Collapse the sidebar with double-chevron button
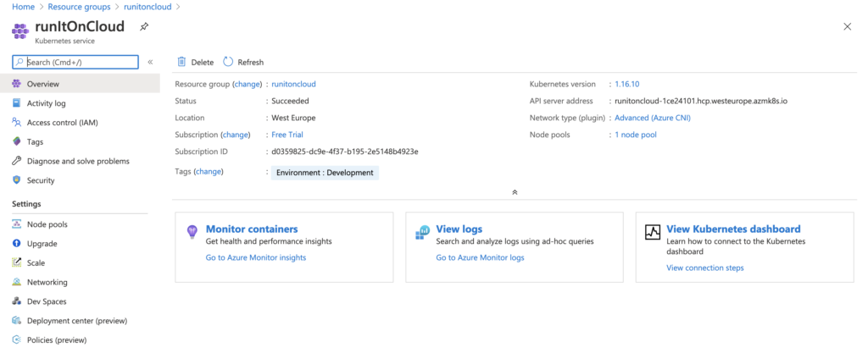The width and height of the screenshot is (868, 353). point(150,62)
